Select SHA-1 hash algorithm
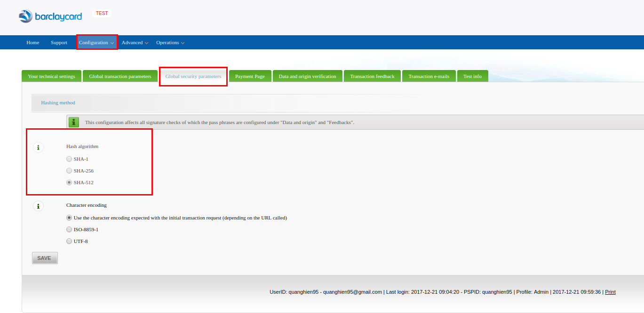644x313 pixels. 69,159
